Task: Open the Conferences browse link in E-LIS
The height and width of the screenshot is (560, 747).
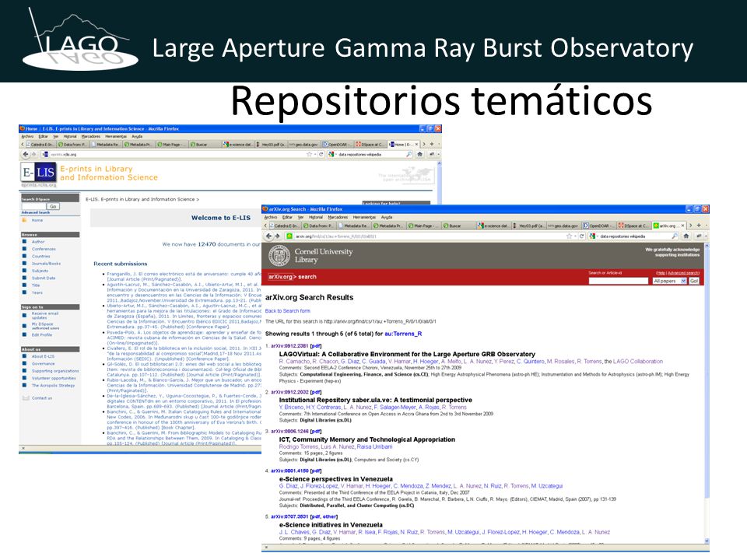Action: [44, 249]
